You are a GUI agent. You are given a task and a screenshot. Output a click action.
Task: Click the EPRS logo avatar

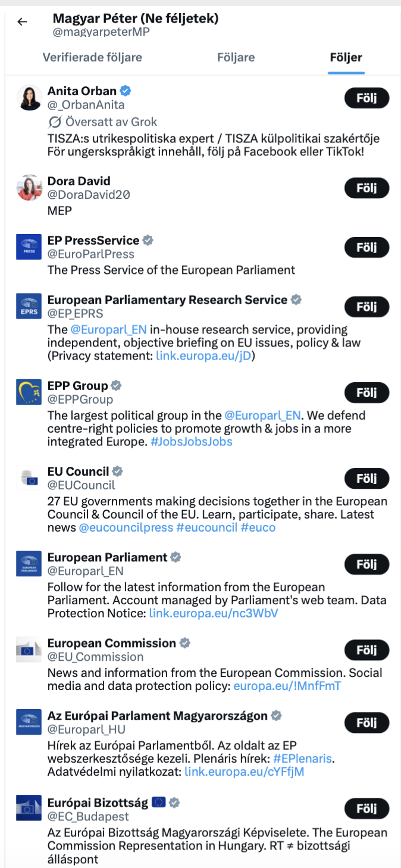coord(29,306)
